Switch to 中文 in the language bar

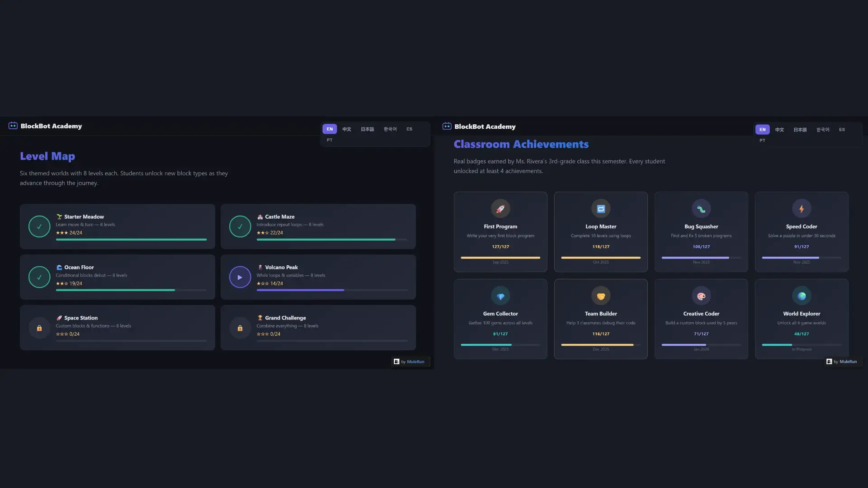[x=346, y=129]
